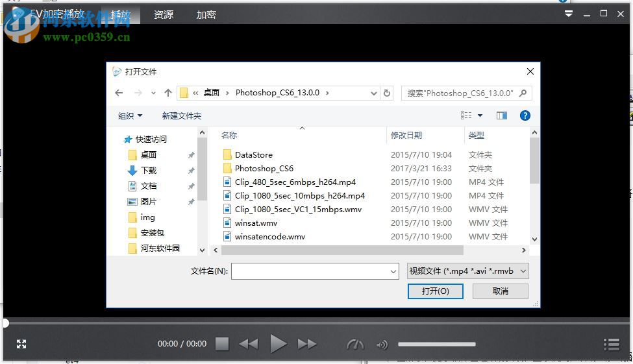Click 新建文件夹 button
Image resolution: width=633 pixels, height=364 pixels.
tap(182, 115)
